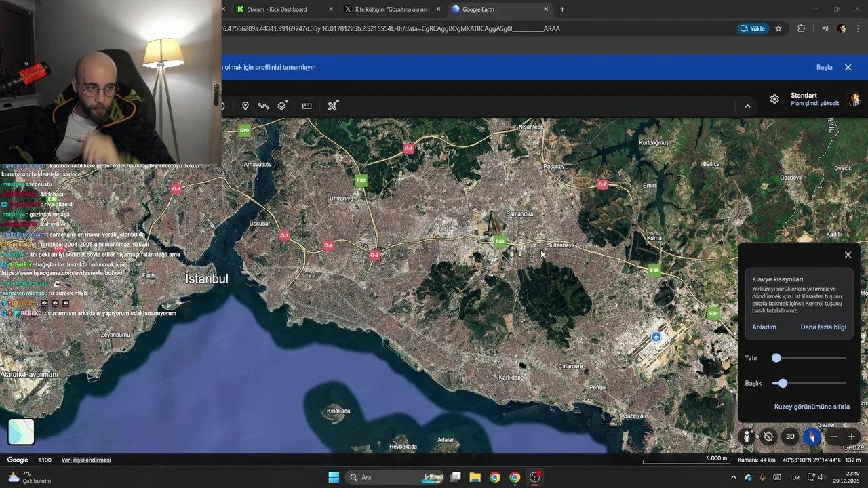The height and width of the screenshot is (488, 868).
Task: Zoom out with the minus button
Action: pos(833,437)
